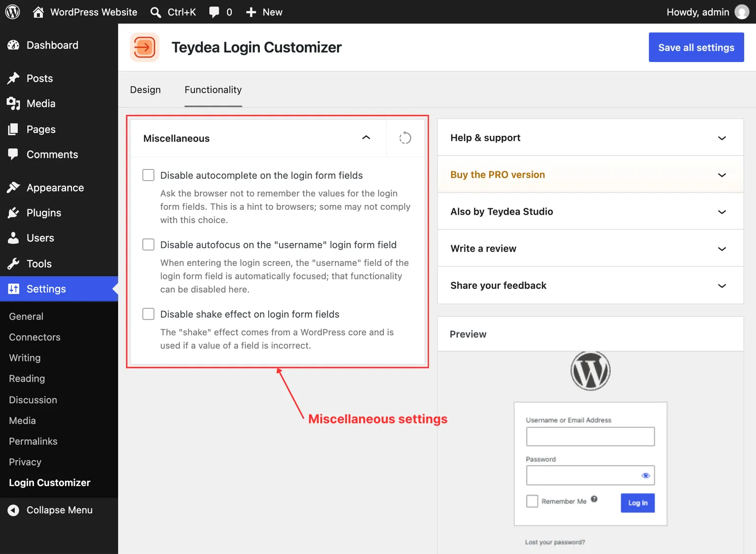Click the WordPress Website site link
The width and height of the screenshot is (756, 554).
pyautogui.click(x=94, y=12)
